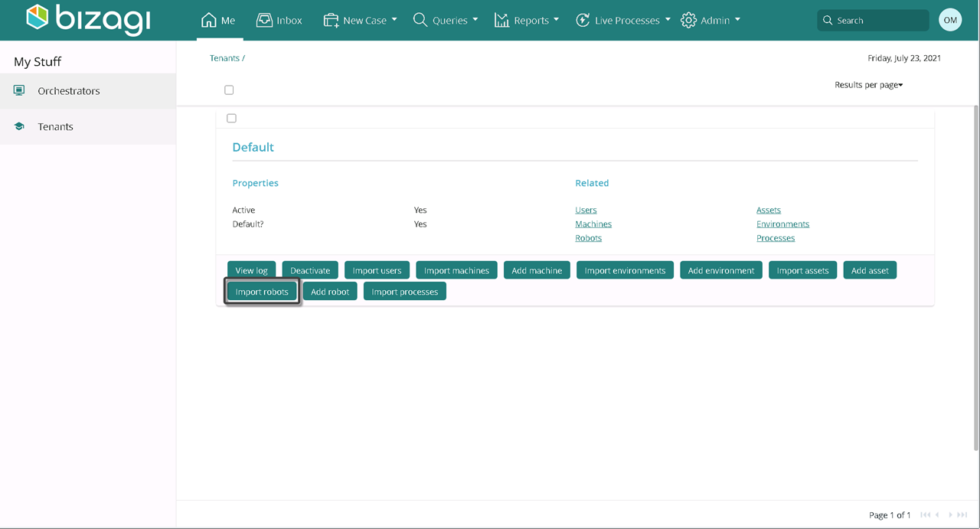The height and width of the screenshot is (529, 980).
Task: Click the View log button
Action: point(251,270)
